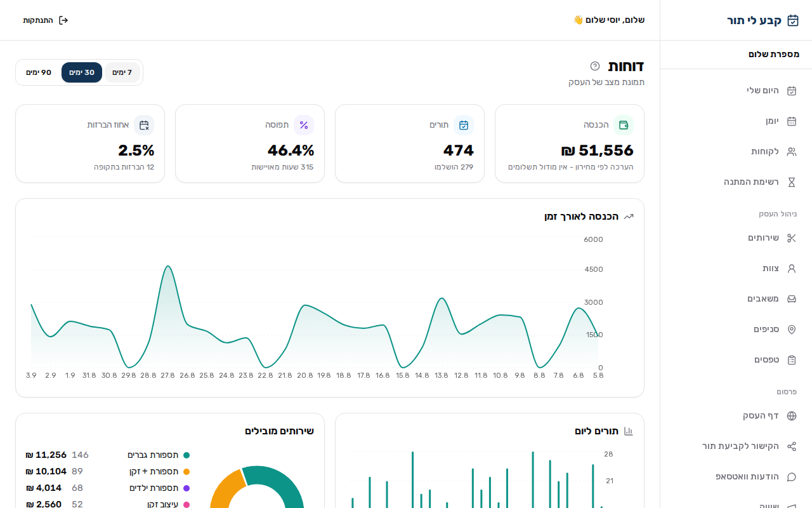Open משאבים in the sidebar
This screenshot has height=508, width=812.
tap(736, 299)
